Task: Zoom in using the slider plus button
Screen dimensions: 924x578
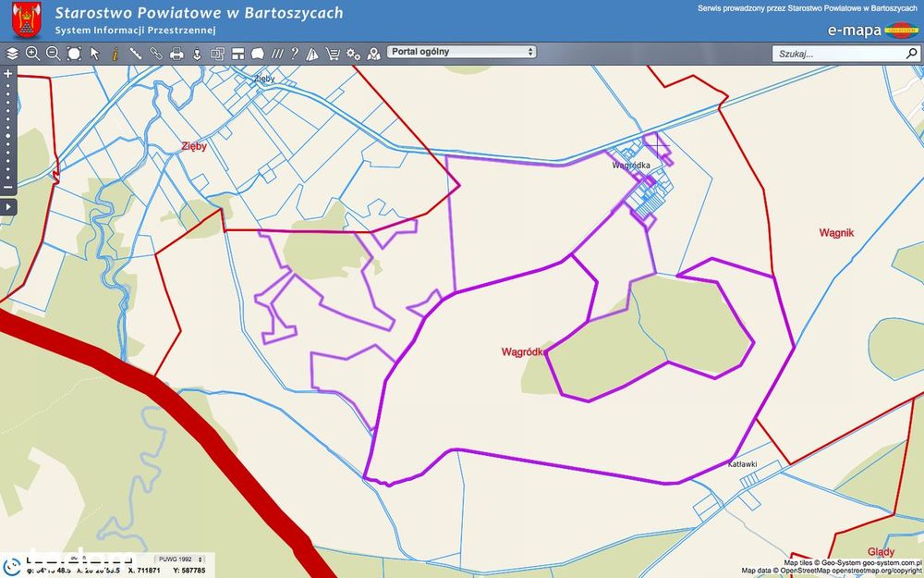Action: pos(8,74)
